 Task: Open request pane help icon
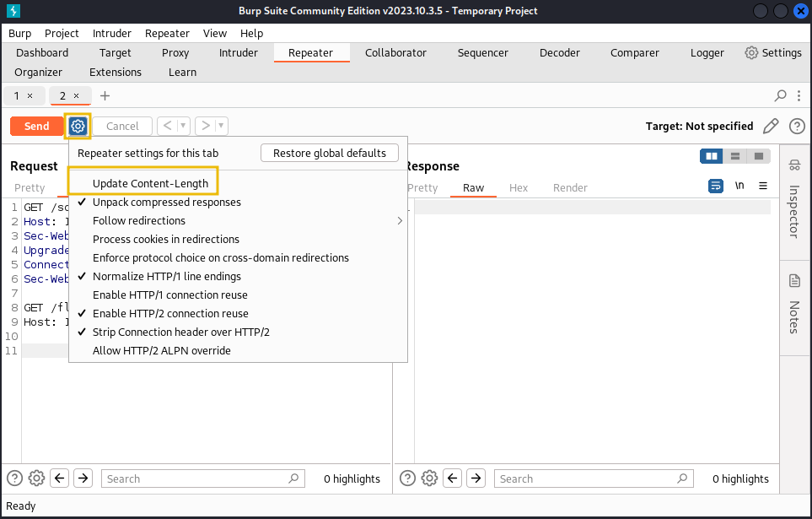pyautogui.click(x=14, y=478)
